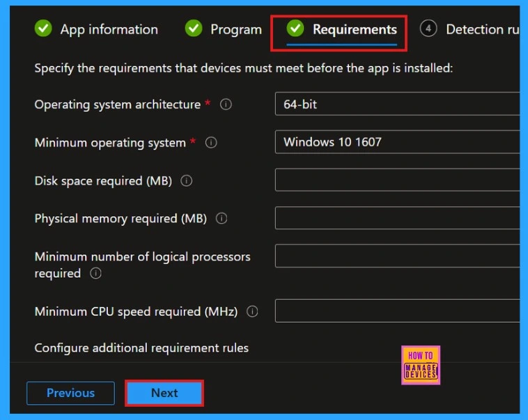
Task: Click the step 4 circle icon
Action: 428,29
